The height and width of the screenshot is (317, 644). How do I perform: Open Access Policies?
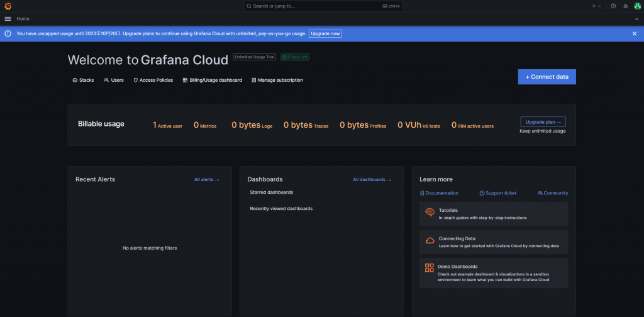click(153, 80)
